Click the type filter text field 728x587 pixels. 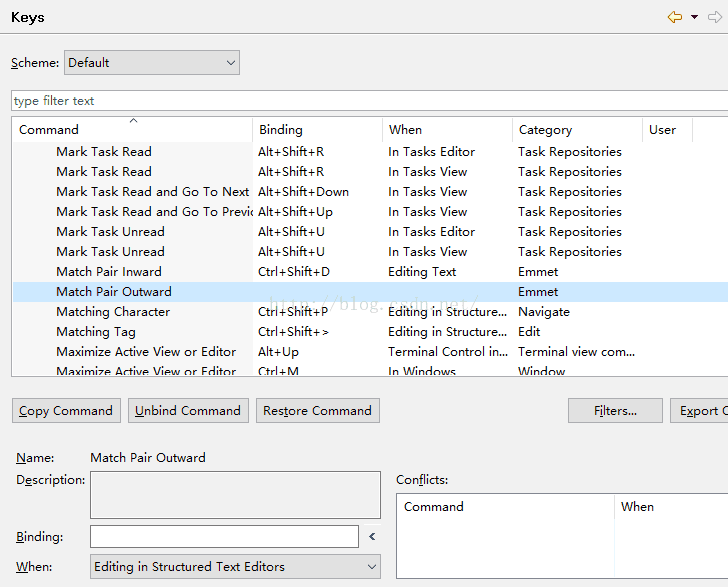[x=368, y=101]
